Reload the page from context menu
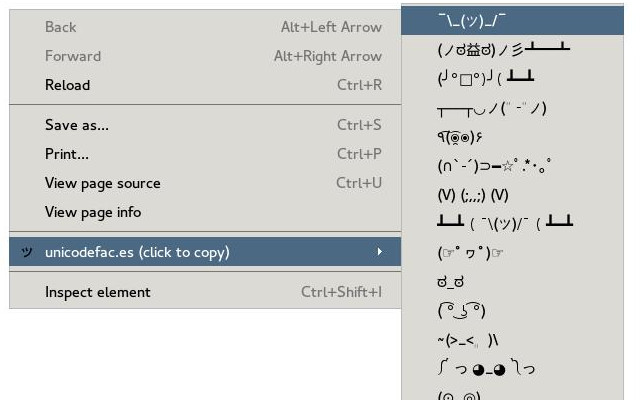This screenshot has width=640, height=400. [x=205, y=85]
